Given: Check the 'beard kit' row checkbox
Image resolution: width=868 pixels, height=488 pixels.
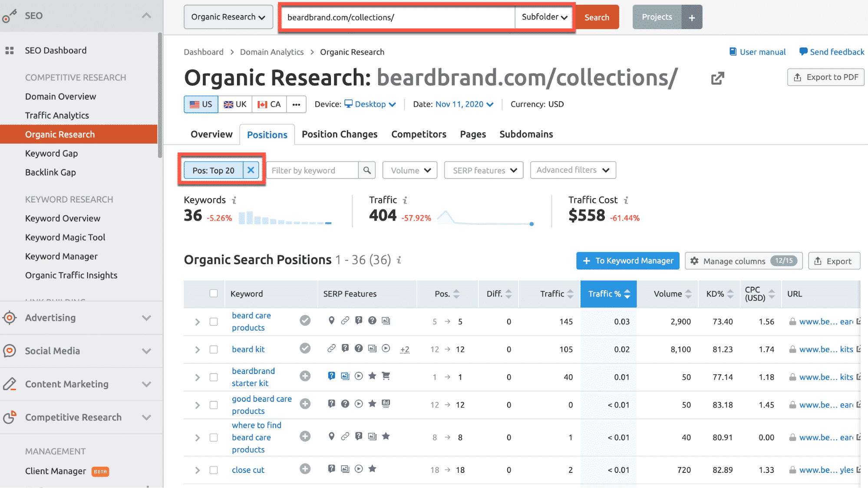Looking at the screenshot, I should [x=214, y=350].
